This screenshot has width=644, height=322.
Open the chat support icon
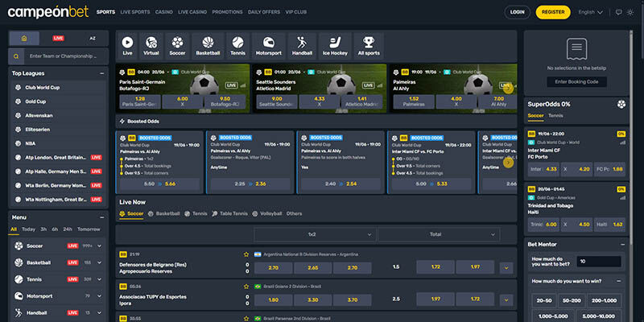point(618,12)
